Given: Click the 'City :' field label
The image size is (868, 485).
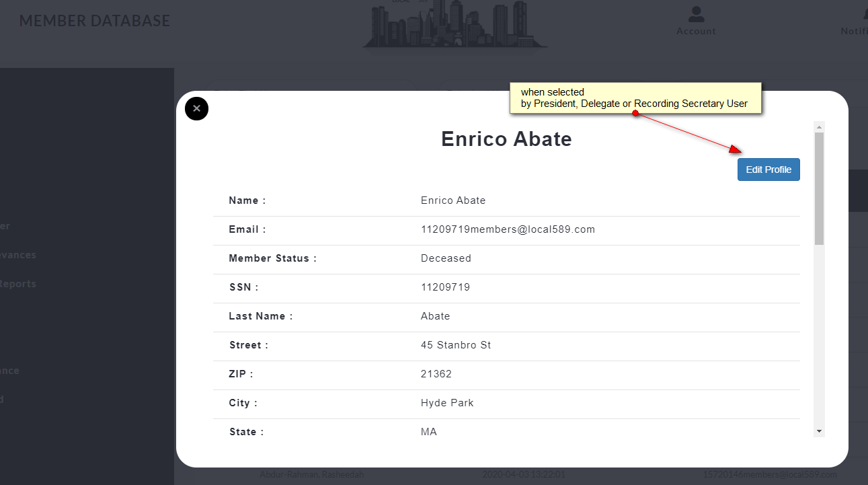Looking at the screenshot, I should coord(243,403).
